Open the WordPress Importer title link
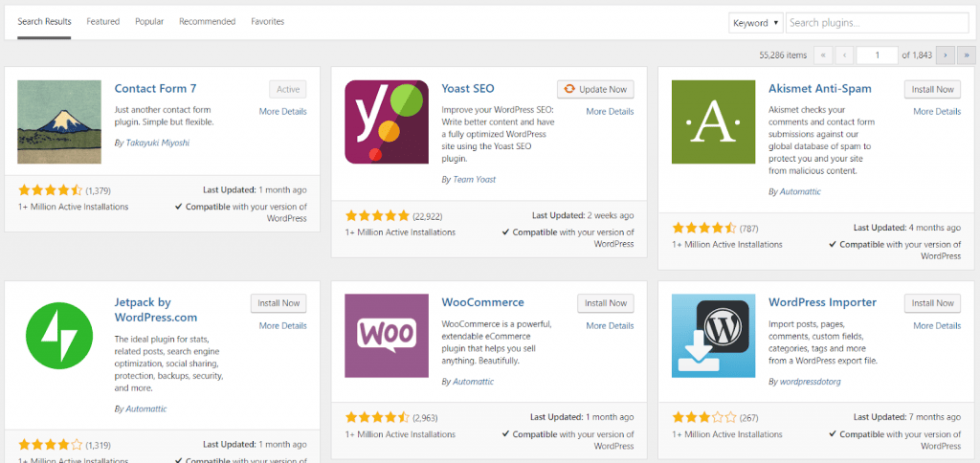Image resolution: width=980 pixels, height=463 pixels. [822, 302]
